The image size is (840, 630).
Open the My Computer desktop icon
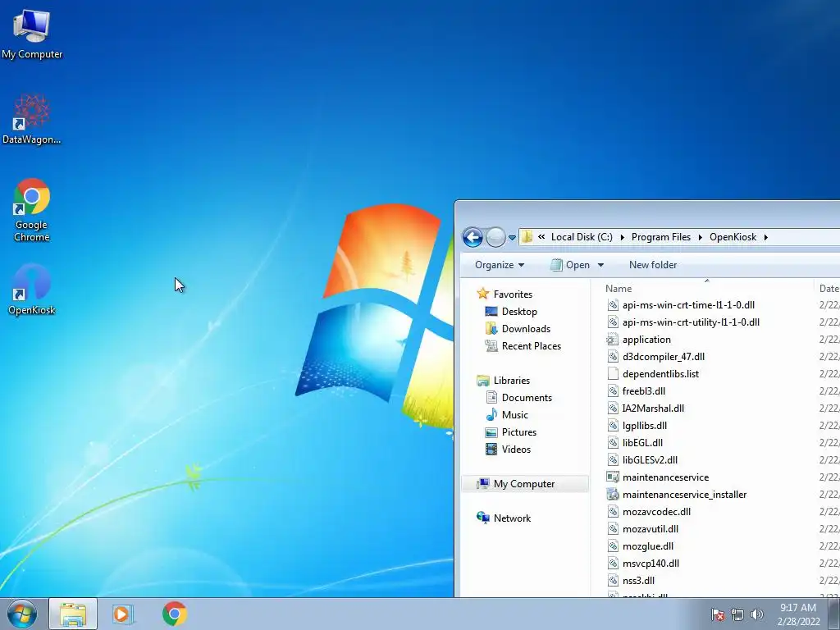click(32, 33)
